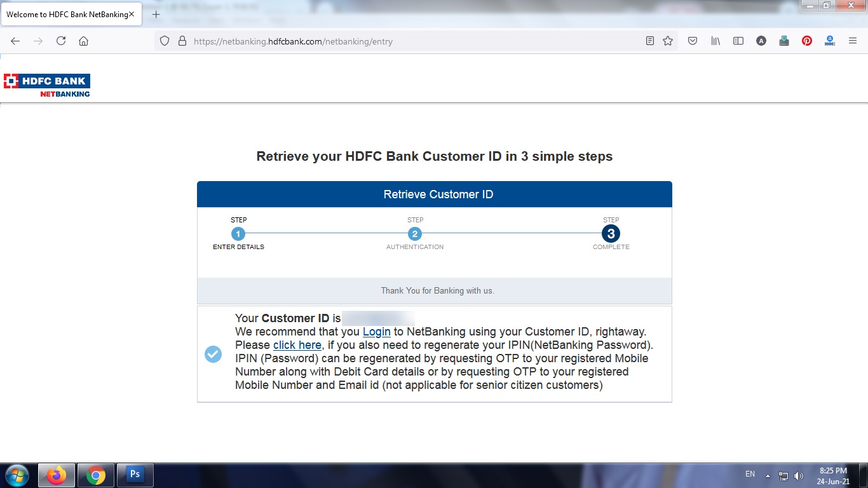
Task: Click the Pinterest extension icon
Action: 807,41
